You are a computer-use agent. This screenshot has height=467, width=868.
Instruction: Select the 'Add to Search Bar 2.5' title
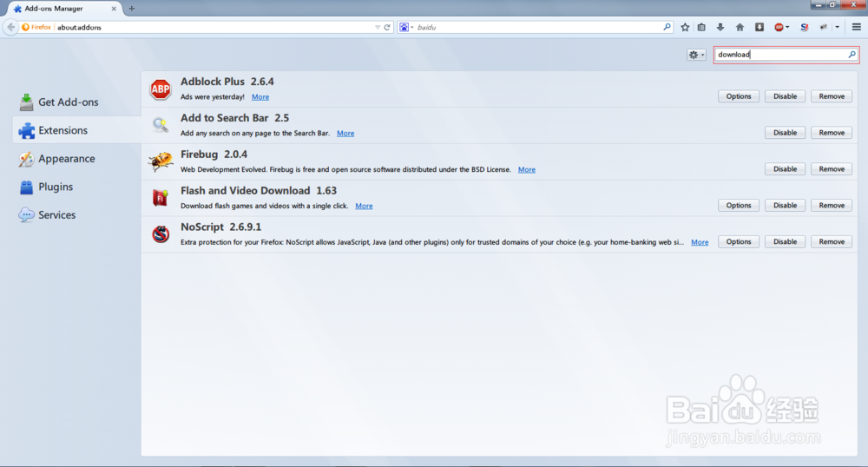[x=234, y=118]
